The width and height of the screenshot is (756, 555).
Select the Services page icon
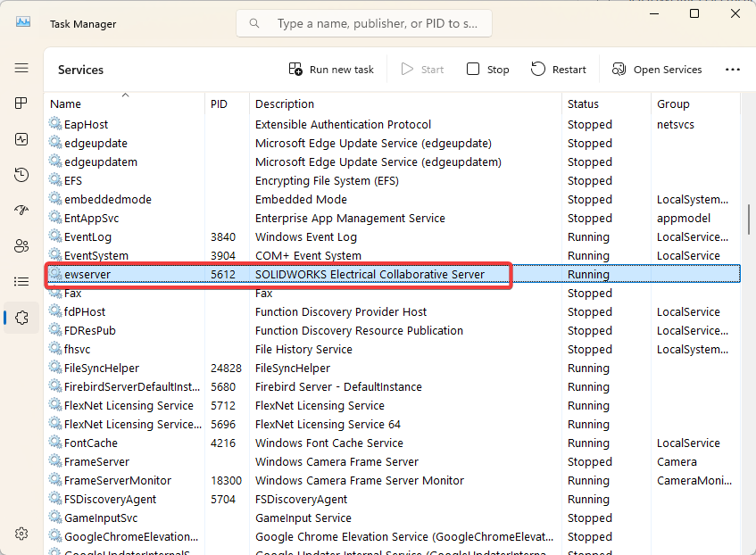[x=21, y=318]
